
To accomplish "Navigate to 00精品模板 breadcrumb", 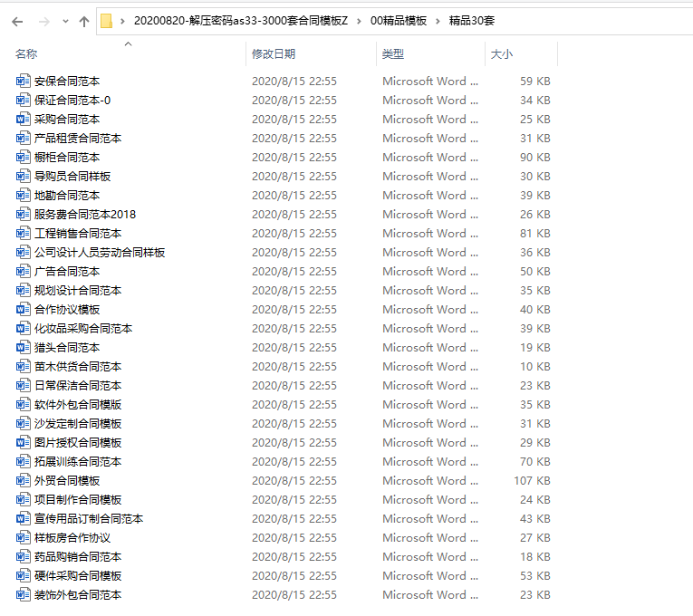I will (399, 21).
